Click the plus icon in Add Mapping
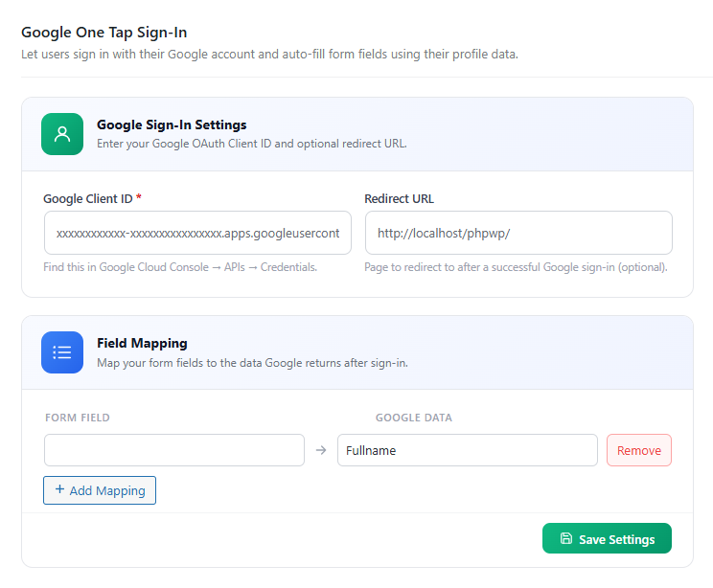 click(x=59, y=489)
